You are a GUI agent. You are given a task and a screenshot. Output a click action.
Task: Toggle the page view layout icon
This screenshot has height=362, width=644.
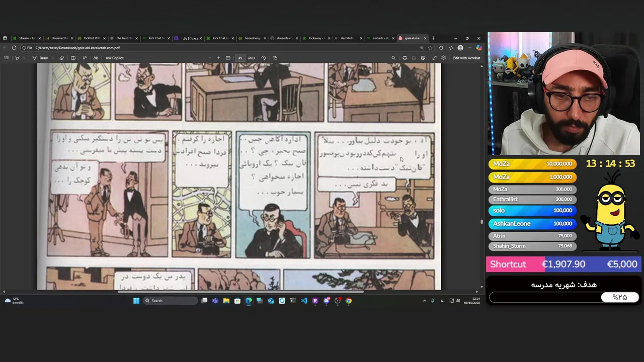point(73,58)
